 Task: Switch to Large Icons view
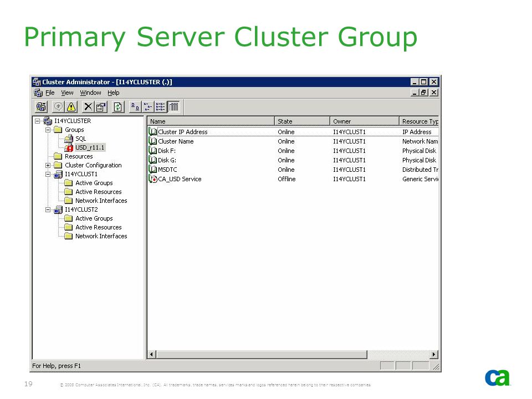[135, 107]
